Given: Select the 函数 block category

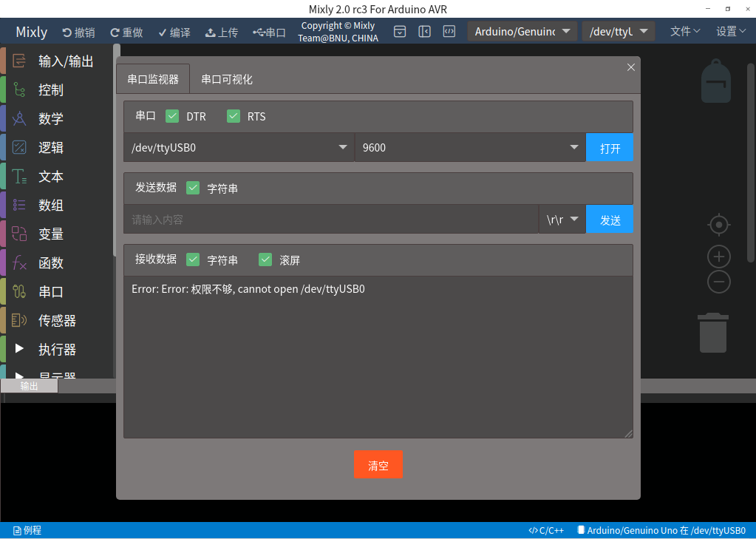Looking at the screenshot, I should [57, 263].
